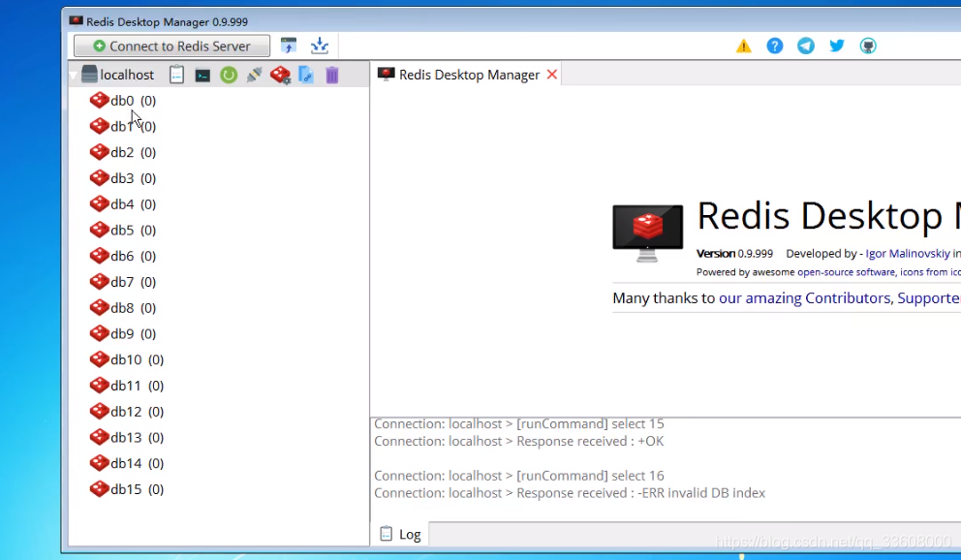Click the import connections icon

pyautogui.click(x=288, y=46)
